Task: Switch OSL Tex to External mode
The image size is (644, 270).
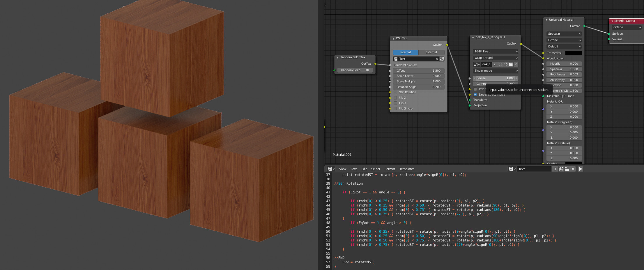Action: pos(431,52)
